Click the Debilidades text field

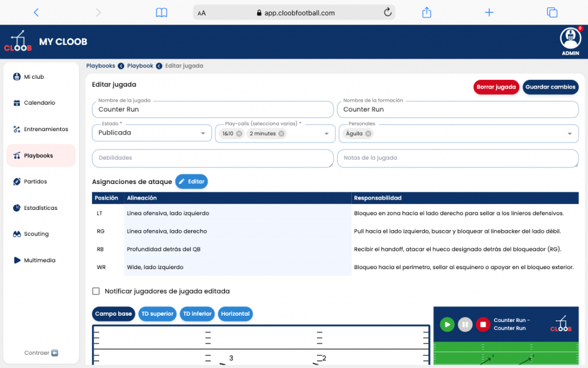pyautogui.click(x=212, y=158)
